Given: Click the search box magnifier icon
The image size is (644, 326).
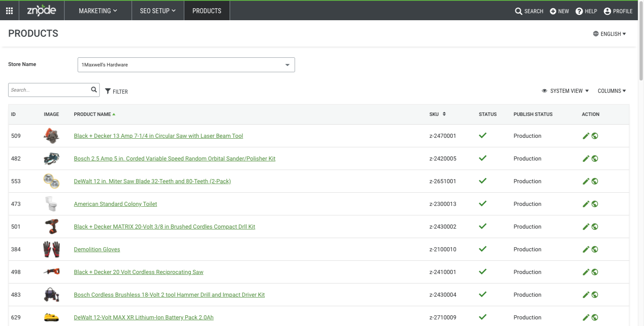Looking at the screenshot, I should point(94,90).
